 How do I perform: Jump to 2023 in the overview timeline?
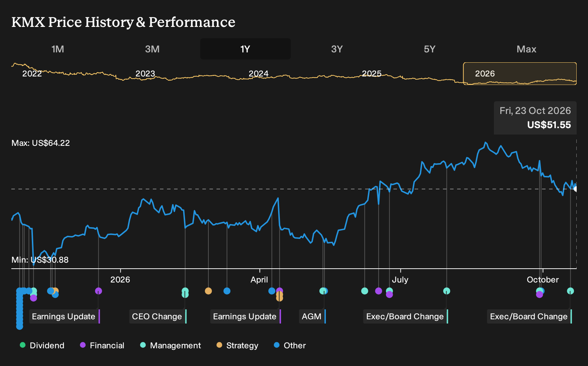click(x=145, y=74)
